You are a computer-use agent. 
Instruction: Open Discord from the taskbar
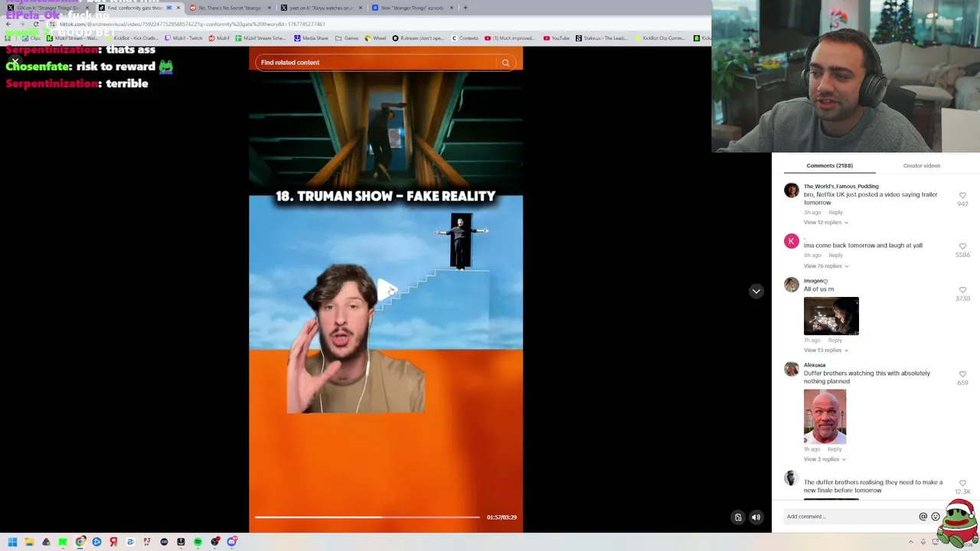tap(231, 542)
